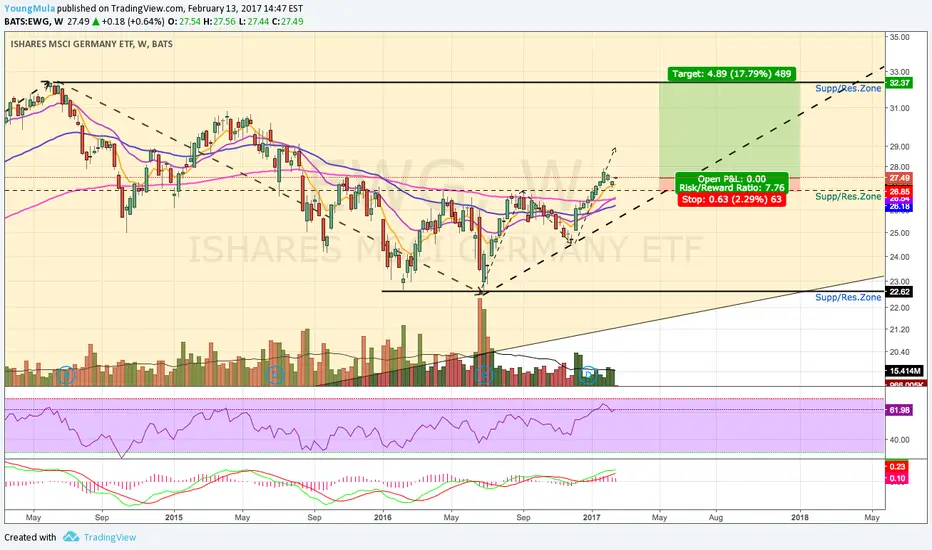Click the circular D marker near 2017
The height and width of the screenshot is (550, 932).
pyautogui.click(x=588, y=375)
